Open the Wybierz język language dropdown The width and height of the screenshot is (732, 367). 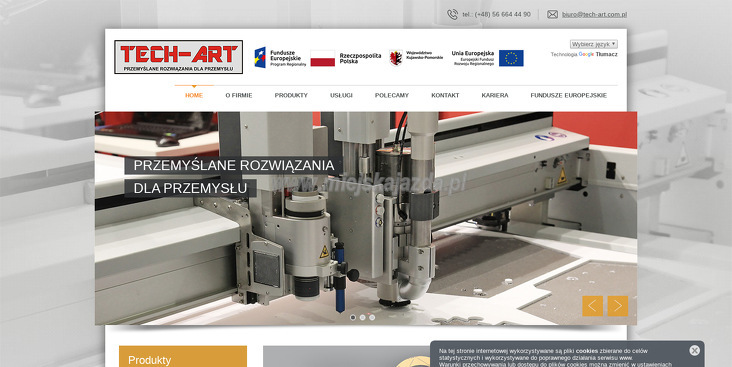pos(593,44)
